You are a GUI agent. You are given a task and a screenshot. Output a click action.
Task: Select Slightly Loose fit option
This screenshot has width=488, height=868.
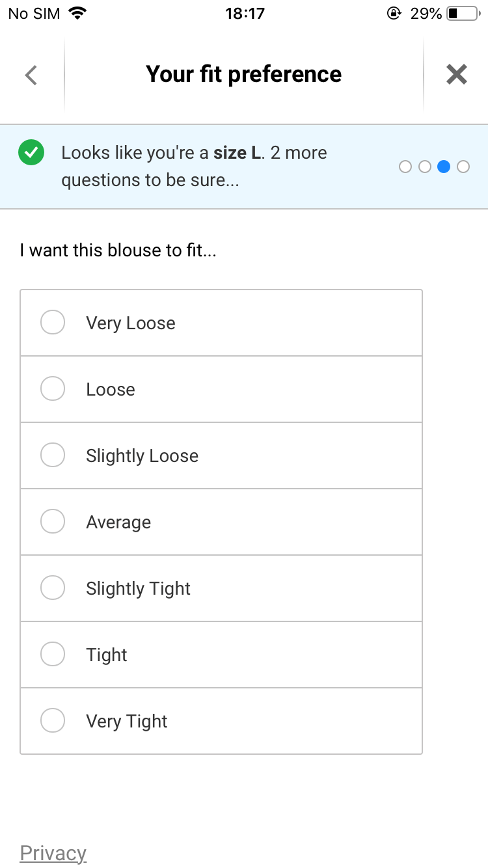(x=53, y=455)
